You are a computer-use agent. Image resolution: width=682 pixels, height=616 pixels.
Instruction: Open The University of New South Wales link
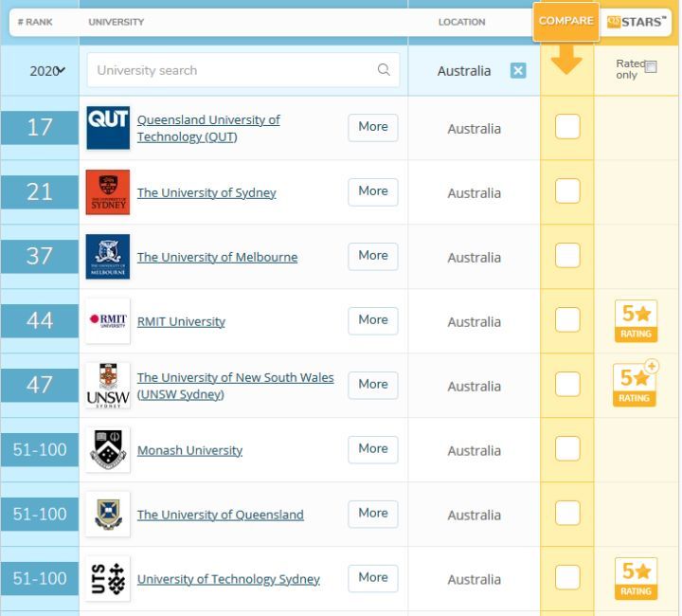point(235,386)
